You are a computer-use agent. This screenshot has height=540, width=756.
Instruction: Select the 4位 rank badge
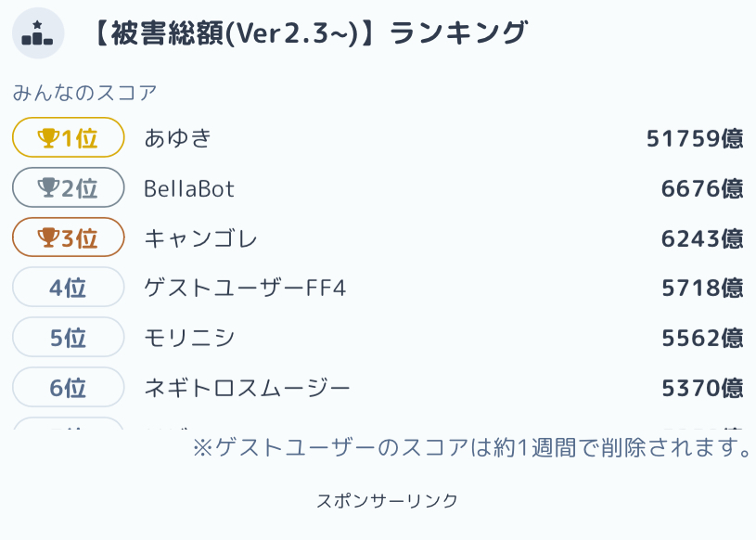[x=68, y=288]
